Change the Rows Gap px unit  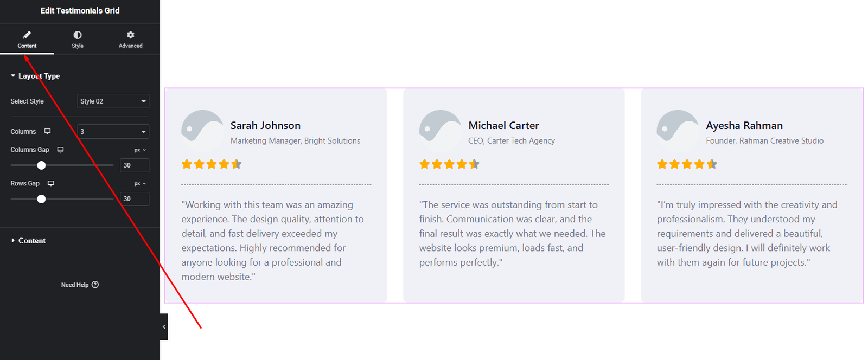point(140,184)
